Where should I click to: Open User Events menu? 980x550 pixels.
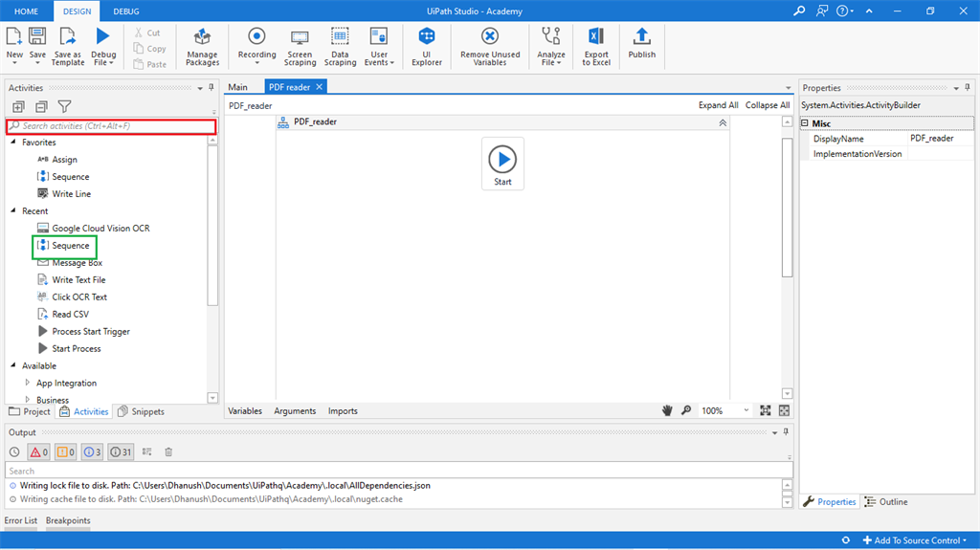379,46
